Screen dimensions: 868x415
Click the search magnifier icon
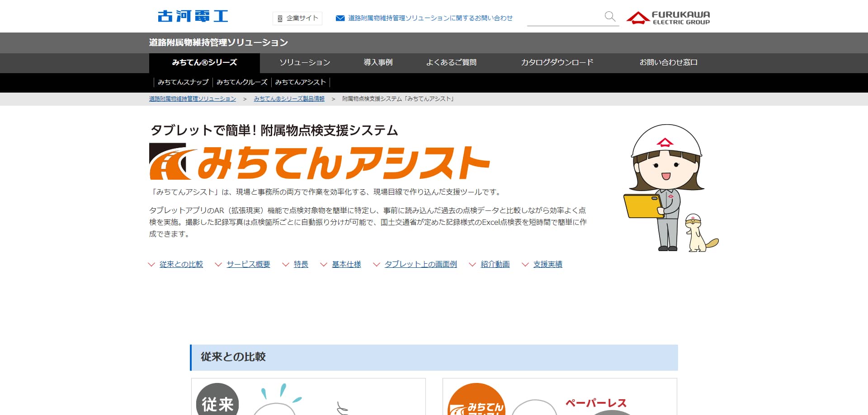tap(610, 17)
